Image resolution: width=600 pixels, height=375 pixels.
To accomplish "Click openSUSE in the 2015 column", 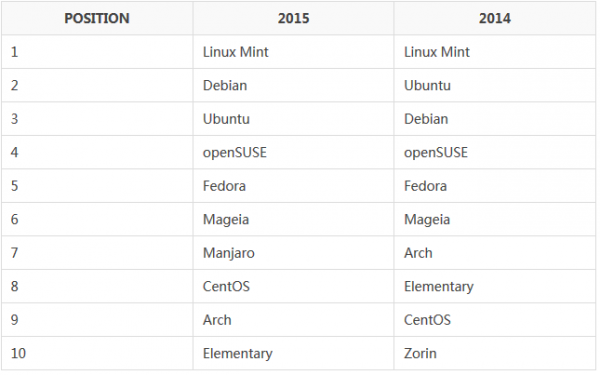I will click(x=235, y=153).
